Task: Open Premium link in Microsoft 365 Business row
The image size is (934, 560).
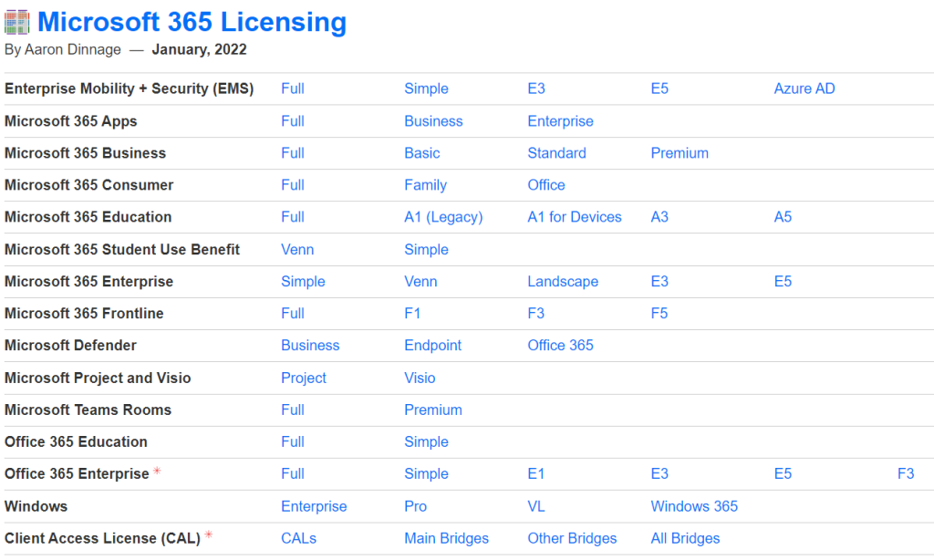Action: [x=680, y=153]
